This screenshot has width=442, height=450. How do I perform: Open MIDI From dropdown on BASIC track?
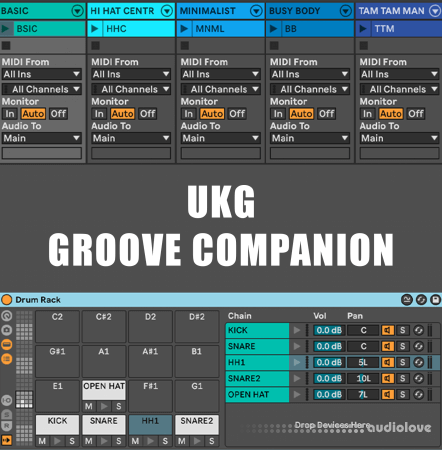pos(42,74)
